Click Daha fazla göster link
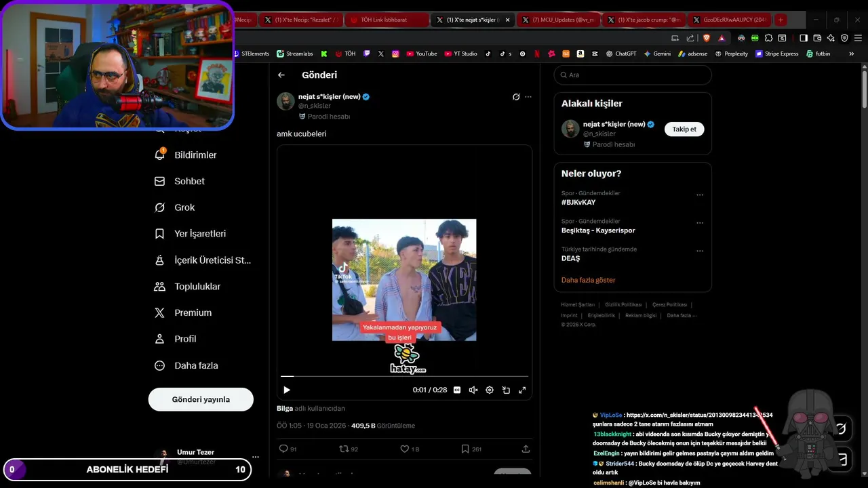The height and width of the screenshot is (488, 868). coord(589,280)
